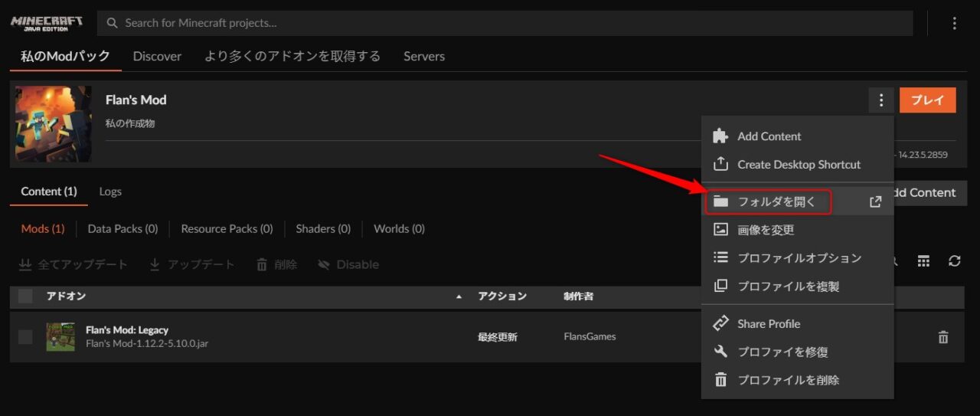Image resolution: width=980 pixels, height=416 pixels.
Task: Delete Flan's Mod: Legacy with trash icon
Action: click(x=943, y=336)
